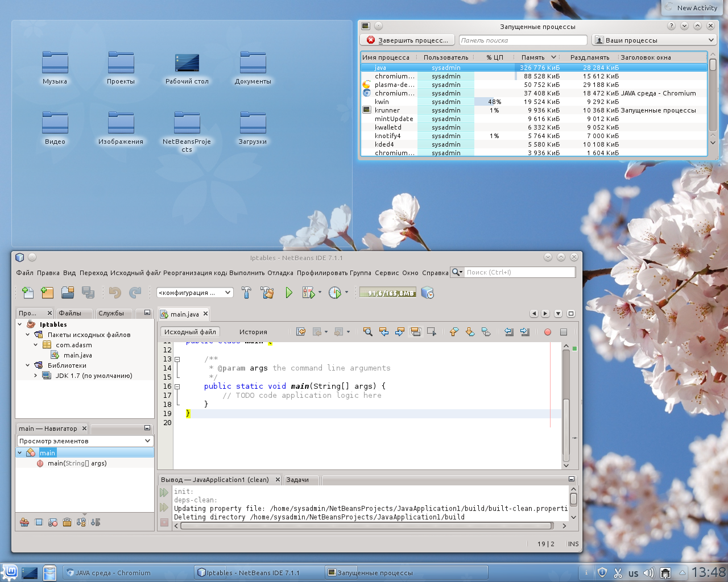Viewport: 728px width, 582px height.
Task: Click the New File toolbar icon
Action: pyautogui.click(x=27, y=293)
